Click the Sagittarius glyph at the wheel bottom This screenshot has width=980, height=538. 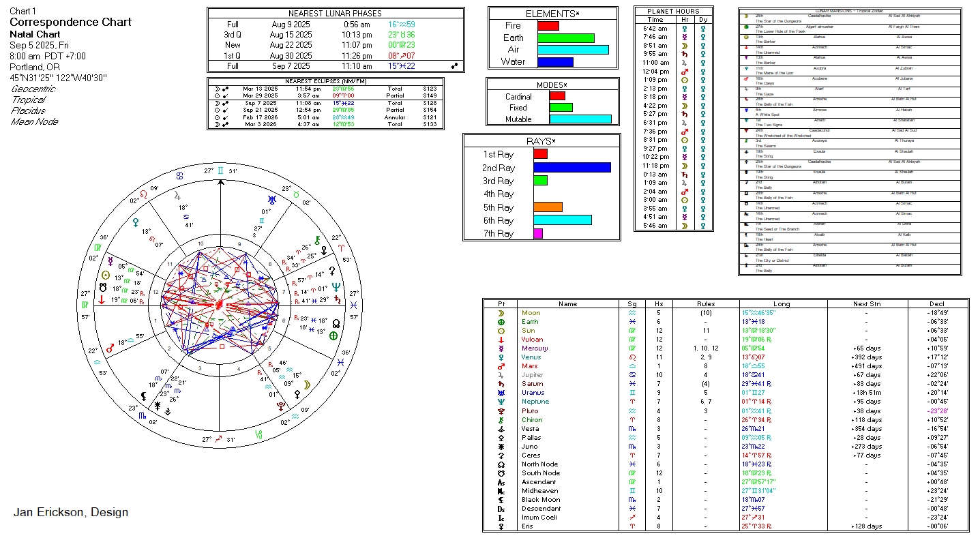point(220,440)
